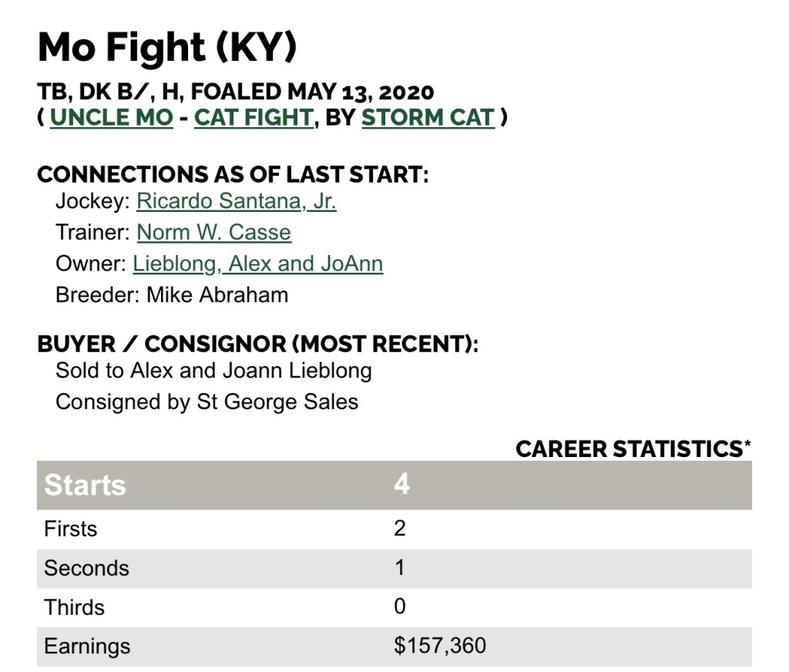
Task: Open trainer Norm W. Casse profile
Action: coord(213,232)
